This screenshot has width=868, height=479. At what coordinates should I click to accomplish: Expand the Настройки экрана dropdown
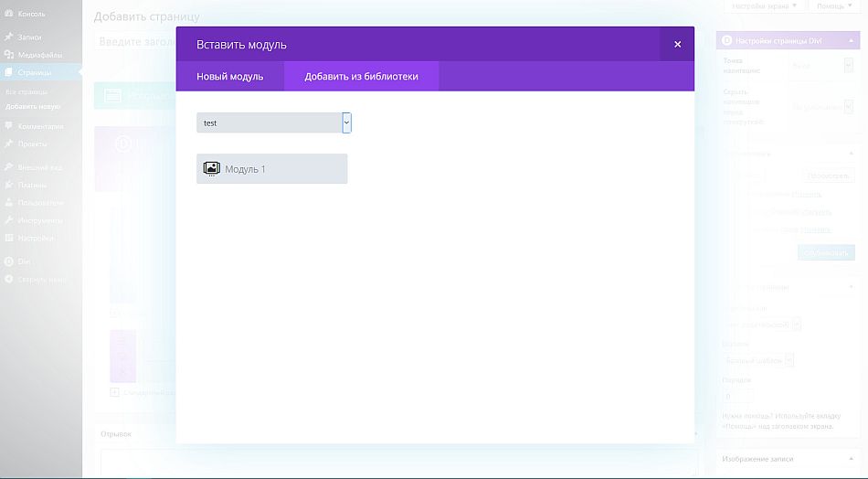pos(764,6)
